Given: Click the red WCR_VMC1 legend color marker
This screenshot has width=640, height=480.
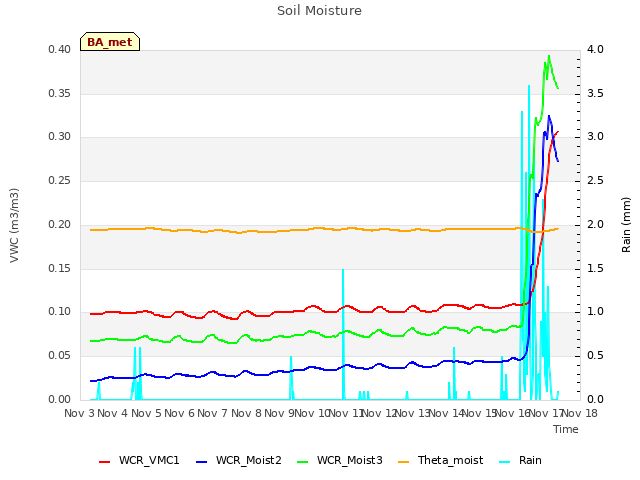Looking at the screenshot, I should (104, 462).
